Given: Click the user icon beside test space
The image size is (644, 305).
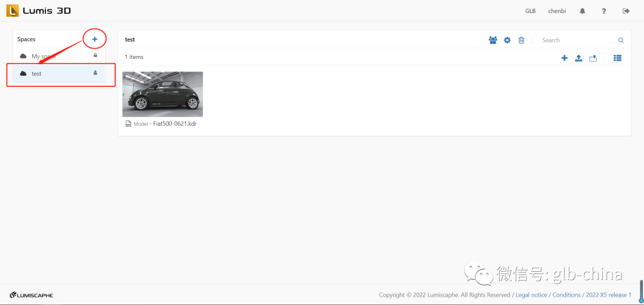Looking at the screenshot, I should [x=95, y=73].
